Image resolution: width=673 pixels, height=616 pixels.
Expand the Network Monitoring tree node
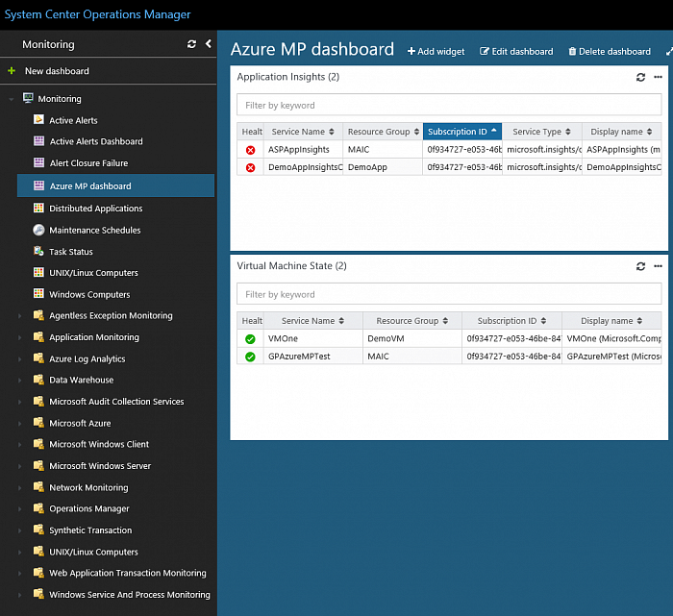point(21,487)
